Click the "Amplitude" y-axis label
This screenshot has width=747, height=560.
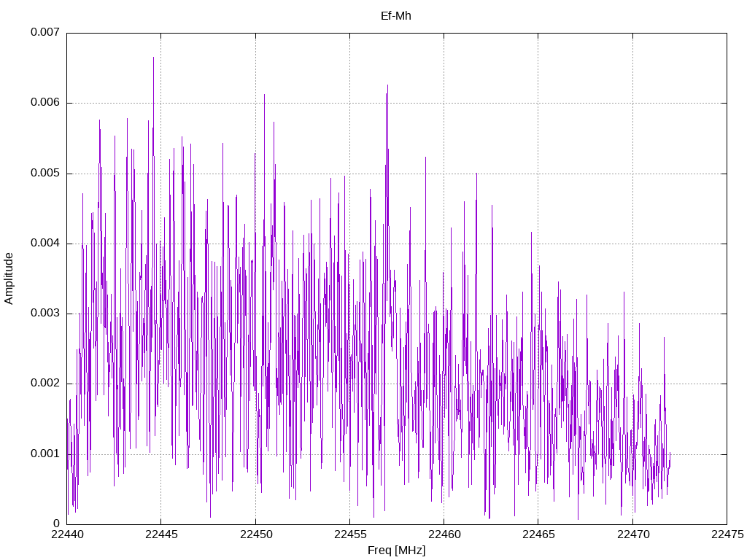pyautogui.click(x=9, y=279)
